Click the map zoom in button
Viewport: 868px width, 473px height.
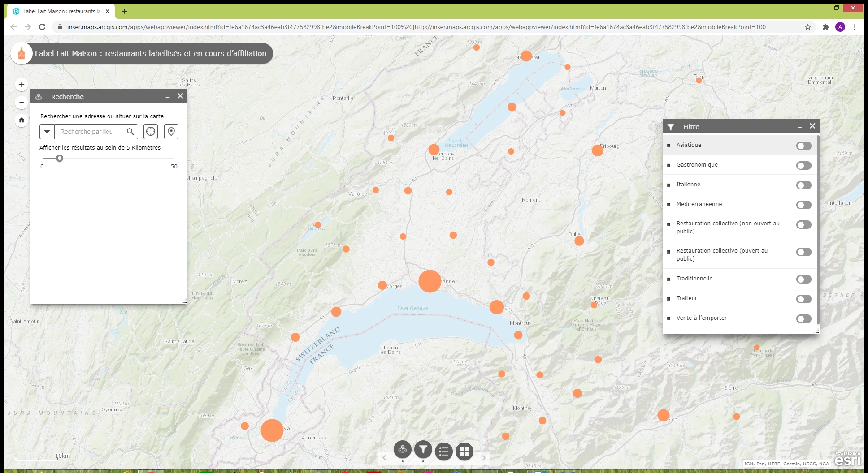[x=22, y=84]
